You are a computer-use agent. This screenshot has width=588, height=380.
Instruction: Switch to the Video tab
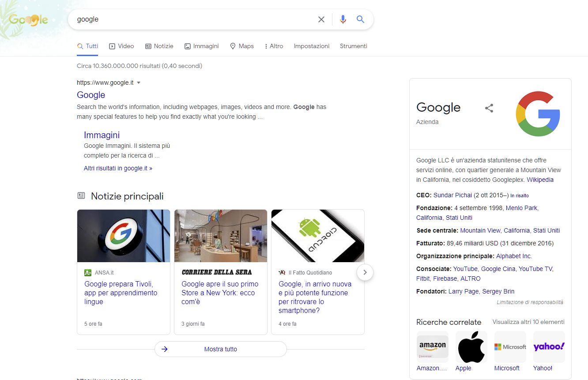(x=121, y=46)
